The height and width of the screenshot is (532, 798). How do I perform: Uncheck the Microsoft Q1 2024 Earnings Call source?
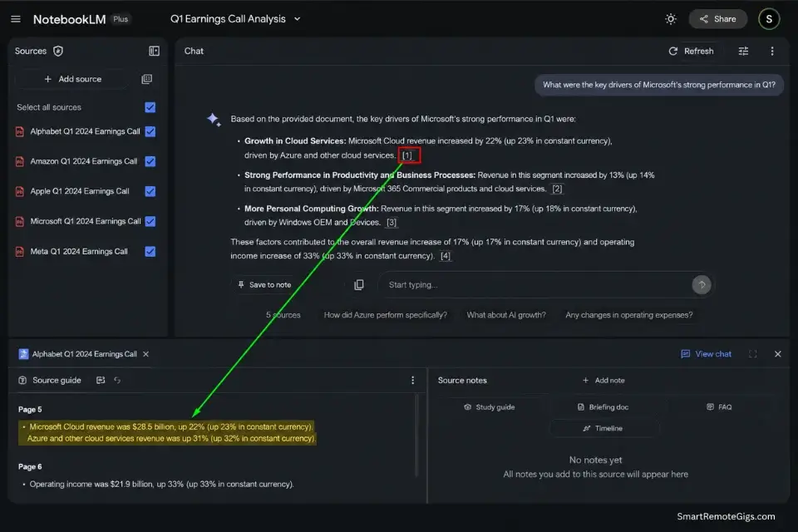150,221
